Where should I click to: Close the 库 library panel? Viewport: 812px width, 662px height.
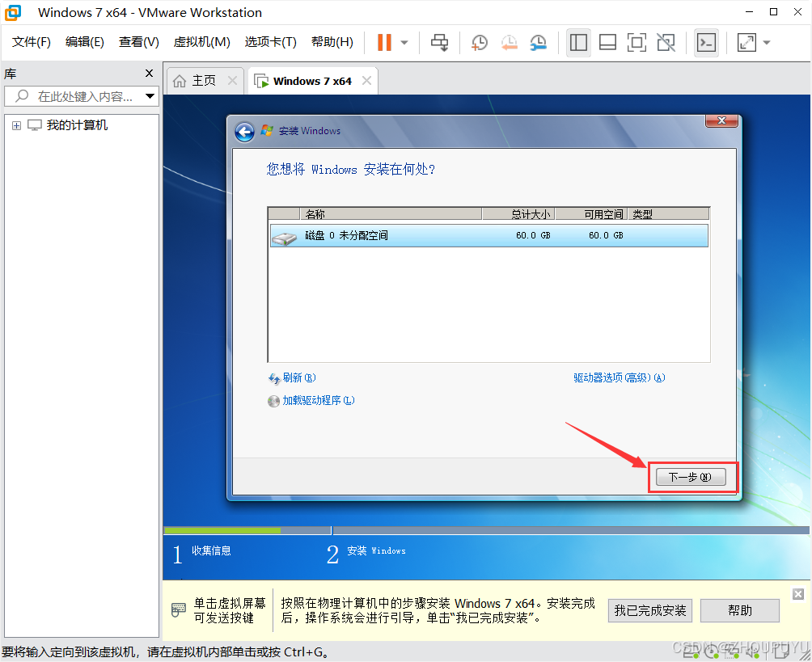pyautogui.click(x=149, y=74)
